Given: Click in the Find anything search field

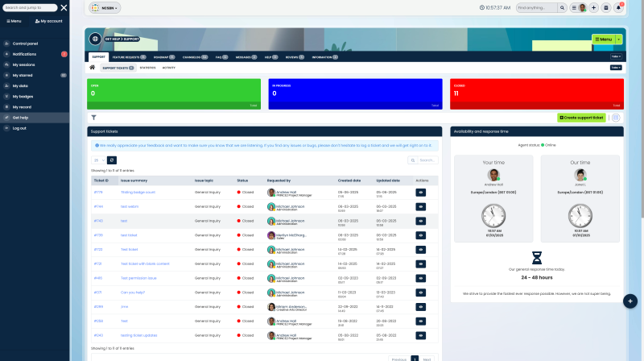Looking at the screenshot, I should 537,8.
